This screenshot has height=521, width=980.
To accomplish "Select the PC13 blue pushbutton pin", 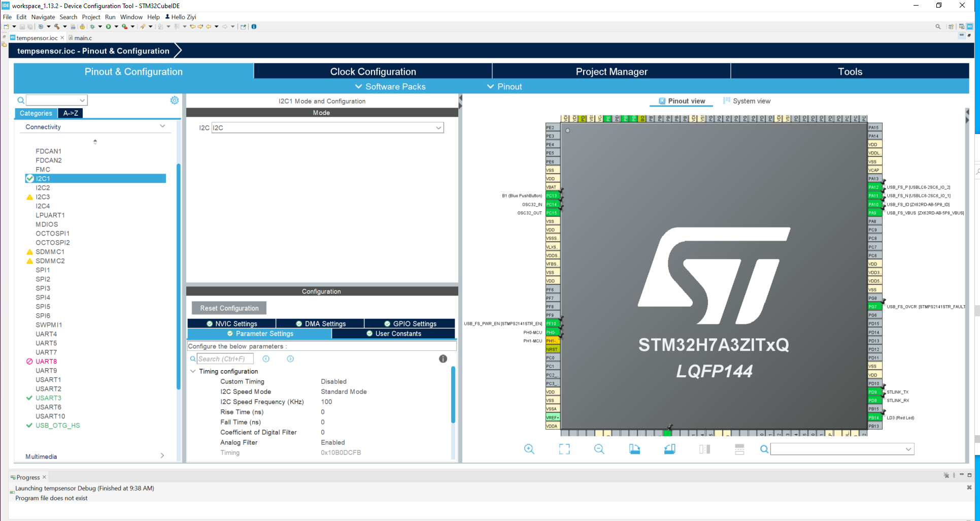I will pyautogui.click(x=552, y=196).
